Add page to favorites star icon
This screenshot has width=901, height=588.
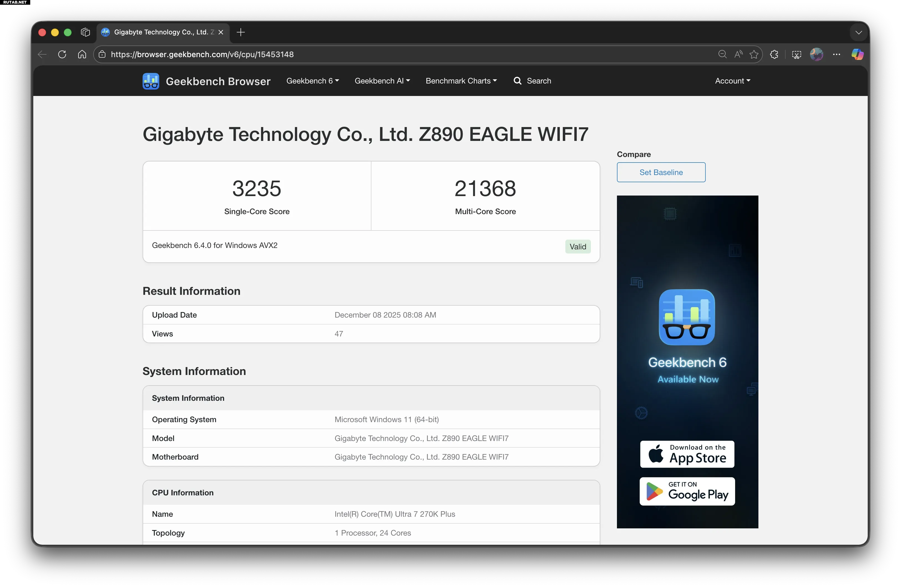753,54
